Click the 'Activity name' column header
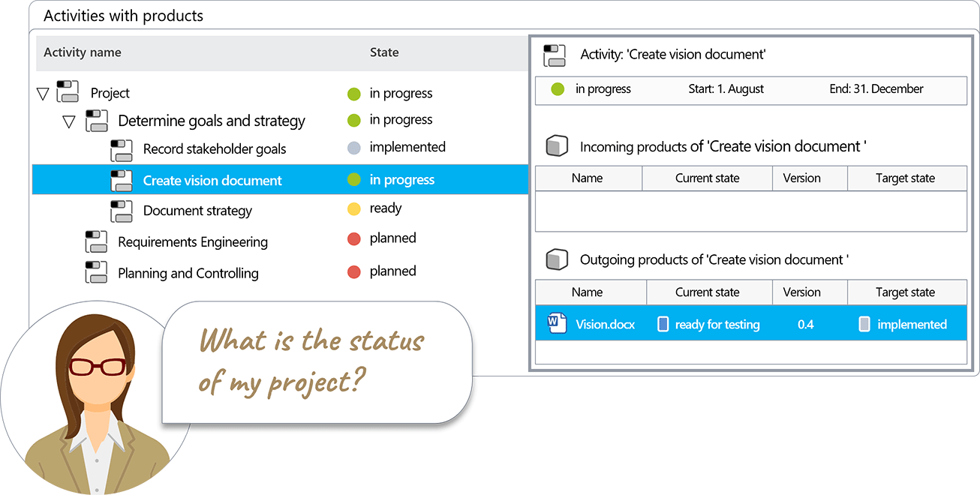 point(83,52)
